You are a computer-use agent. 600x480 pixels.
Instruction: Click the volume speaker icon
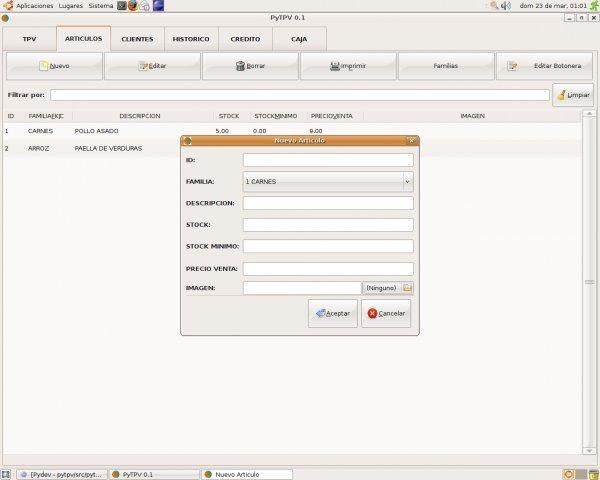pos(506,6)
